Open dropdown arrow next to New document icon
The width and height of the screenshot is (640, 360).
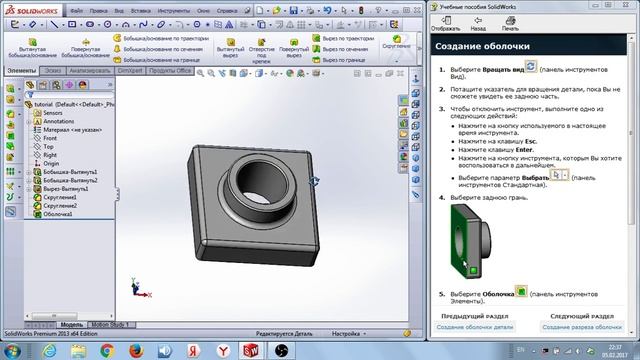tap(268, 11)
